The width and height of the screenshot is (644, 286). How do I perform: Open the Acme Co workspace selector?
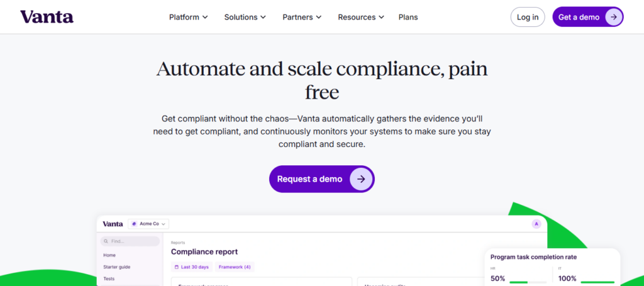[x=148, y=224]
